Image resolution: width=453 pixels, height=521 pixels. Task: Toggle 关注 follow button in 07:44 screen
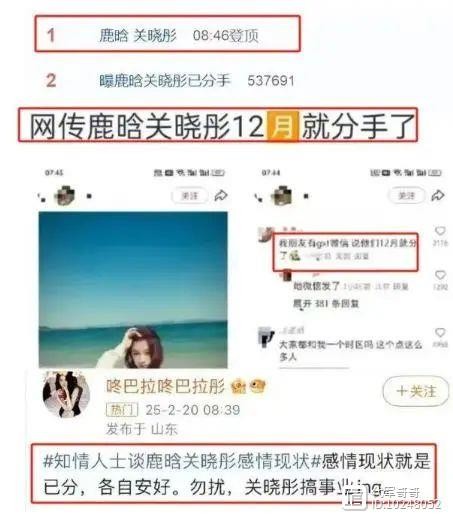tap(406, 195)
